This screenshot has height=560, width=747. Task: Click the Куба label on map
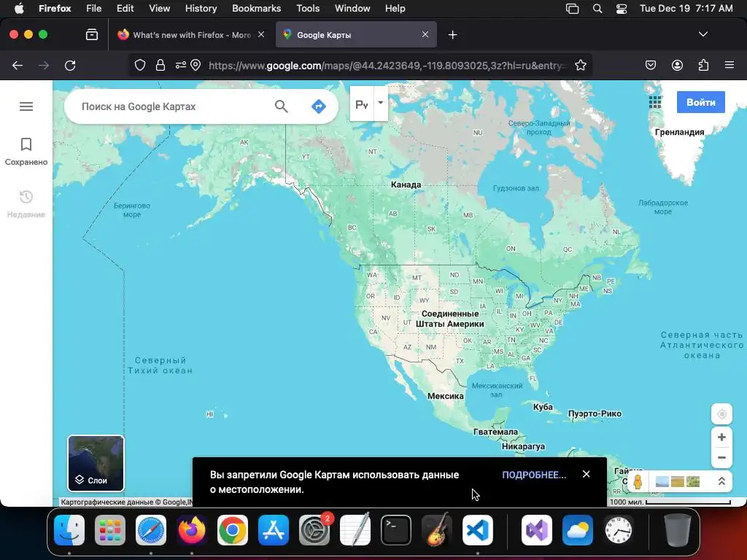point(543,407)
